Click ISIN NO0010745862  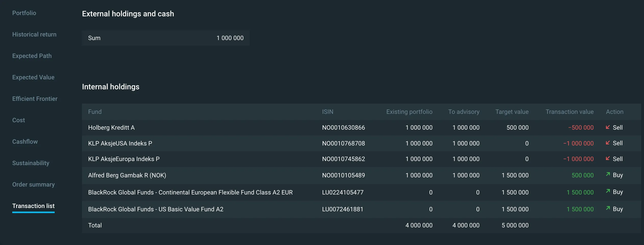click(343, 159)
